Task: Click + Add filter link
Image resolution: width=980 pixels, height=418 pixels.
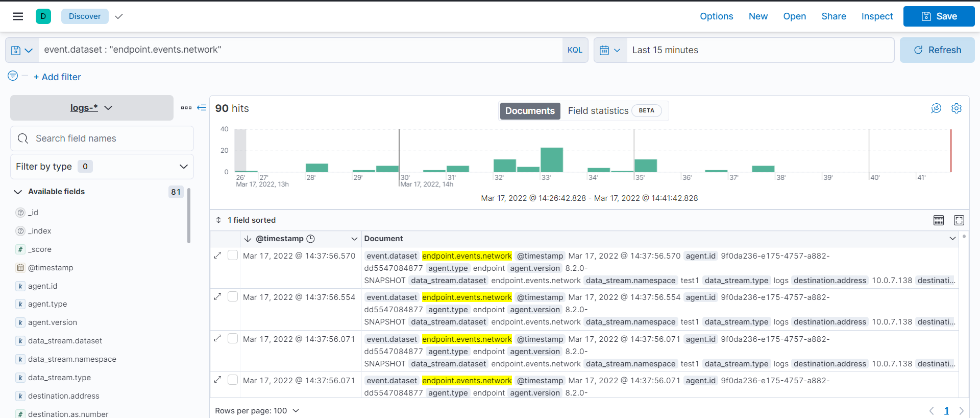Action: point(57,77)
